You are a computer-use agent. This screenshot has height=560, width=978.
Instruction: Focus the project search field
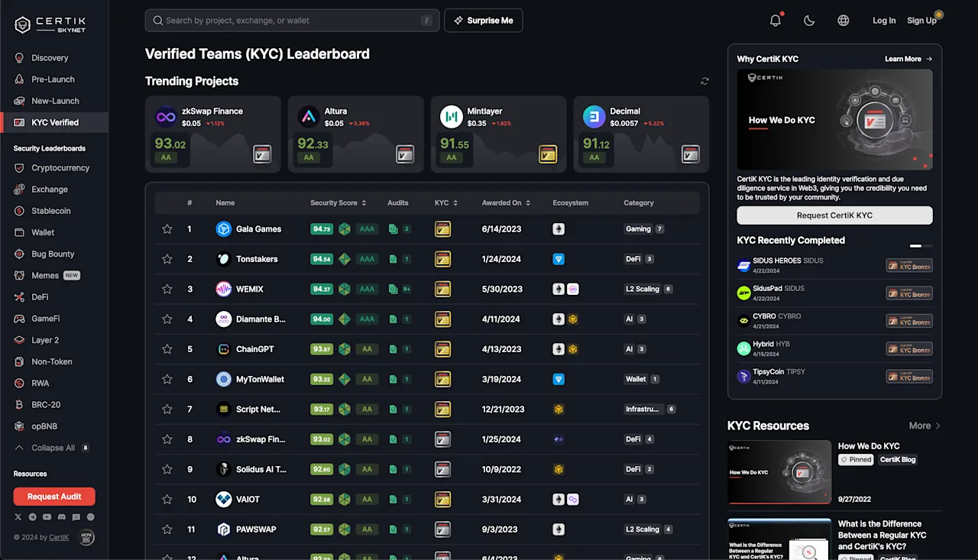[292, 21]
